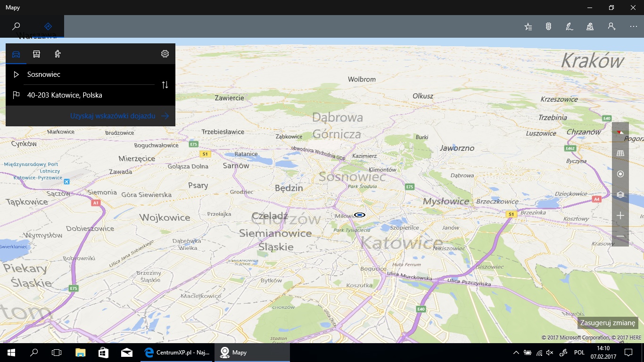Switch to the directions tab
644x362 pixels.
tap(48, 26)
